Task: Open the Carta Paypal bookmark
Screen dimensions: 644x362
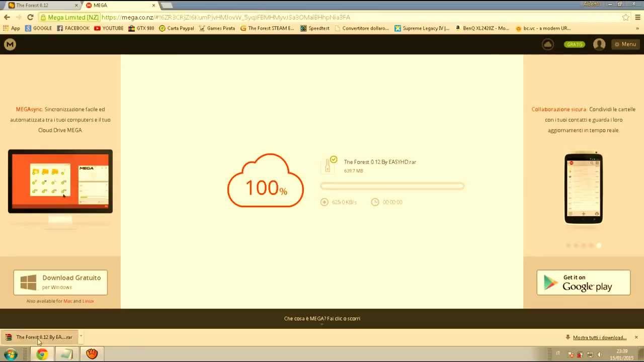Action: (176, 28)
